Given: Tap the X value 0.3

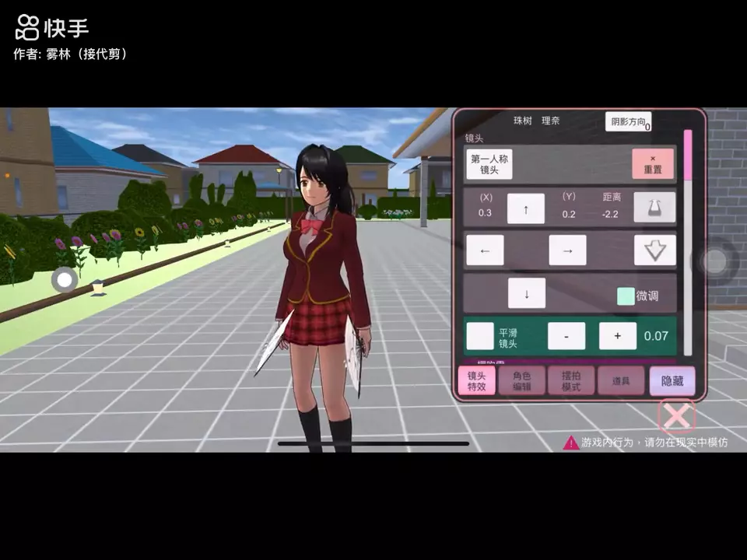Looking at the screenshot, I should click(x=485, y=213).
